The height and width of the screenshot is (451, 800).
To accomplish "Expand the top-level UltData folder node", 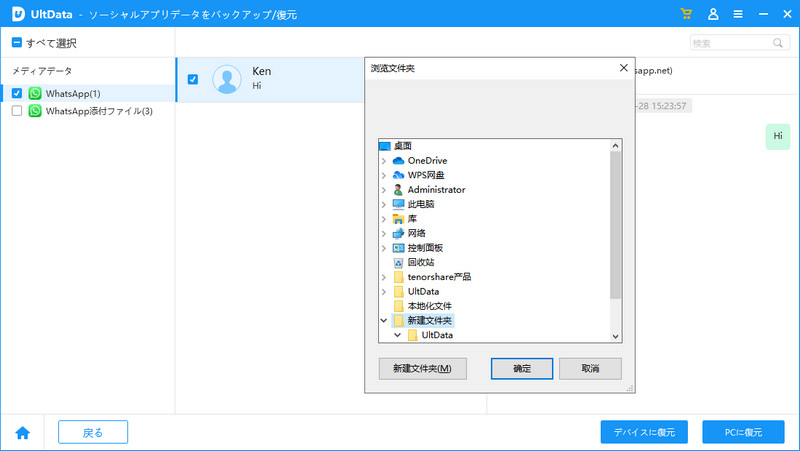I will (384, 292).
